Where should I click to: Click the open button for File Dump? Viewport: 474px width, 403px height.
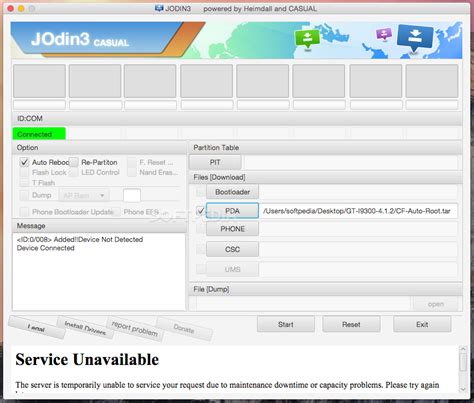436,304
